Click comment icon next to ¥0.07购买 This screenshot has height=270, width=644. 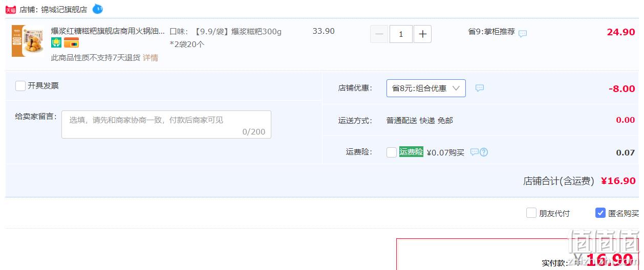(x=475, y=152)
